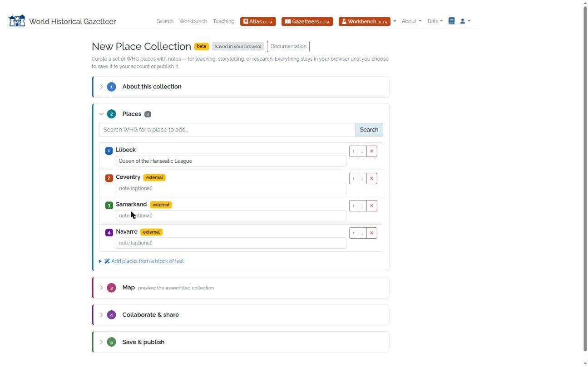Viewport: 588px width, 367px height.
Task: Remove Samarkand from the places list
Action: pyautogui.click(x=371, y=206)
